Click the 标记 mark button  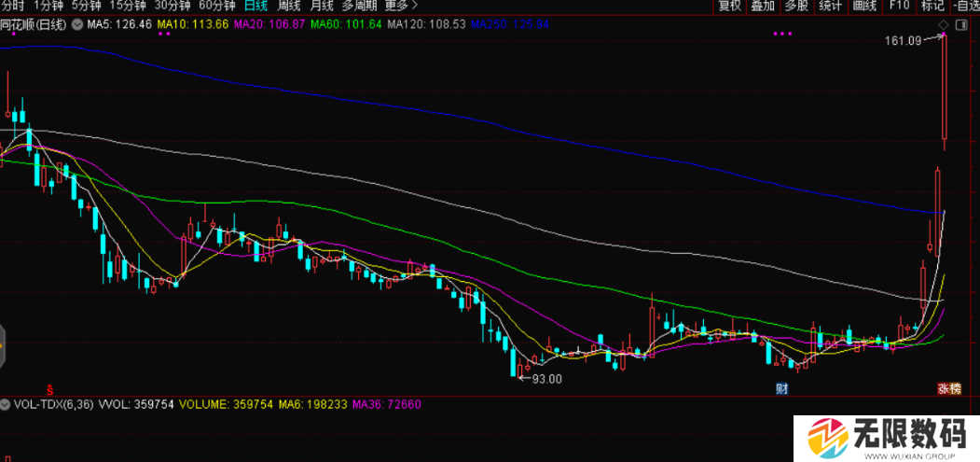click(932, 7)
